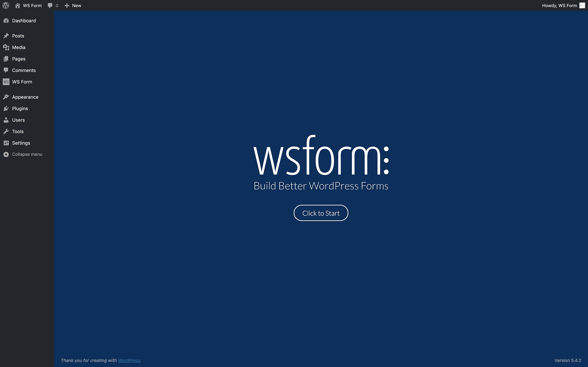Screen dimensions: 588x367
Task: Visit the WS Form site from admin bar
Action: tap(28, 5)
